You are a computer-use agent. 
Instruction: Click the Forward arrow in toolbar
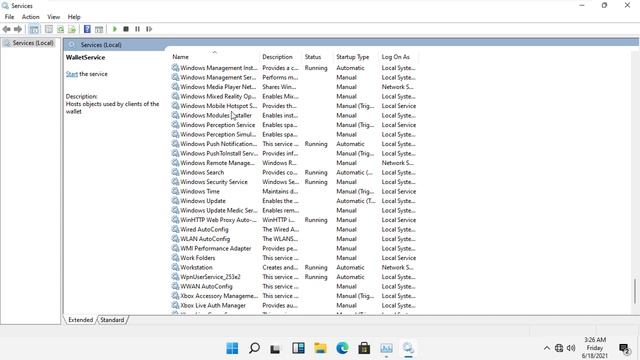pos(18,29)
